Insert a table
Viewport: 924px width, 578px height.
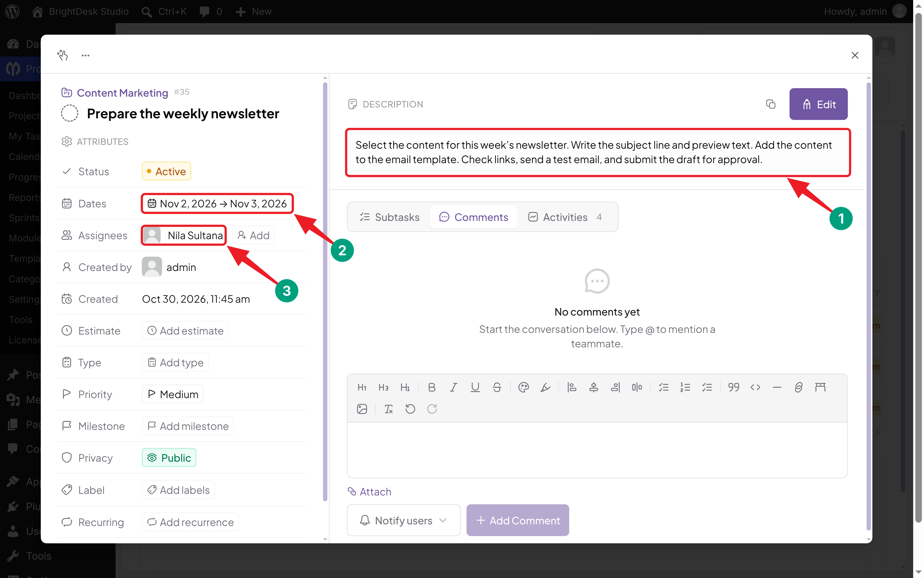coord(820,387)
